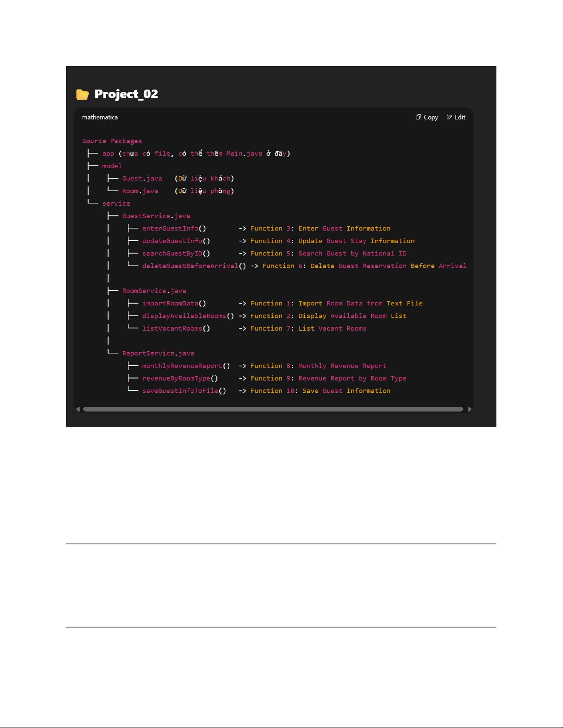Select the Room.java file entry
This screenshot has width=563, height=728.
click(x=140, y=191)
